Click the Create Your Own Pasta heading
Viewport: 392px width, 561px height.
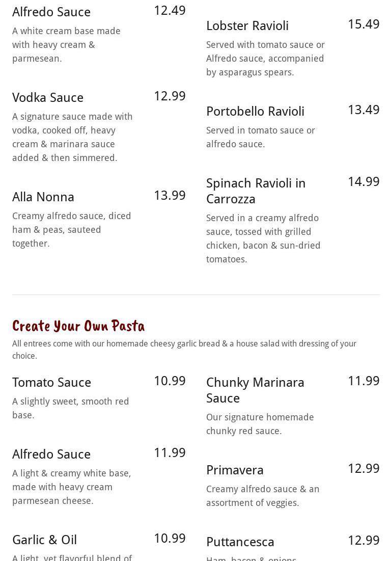click(x=78, y=326)
